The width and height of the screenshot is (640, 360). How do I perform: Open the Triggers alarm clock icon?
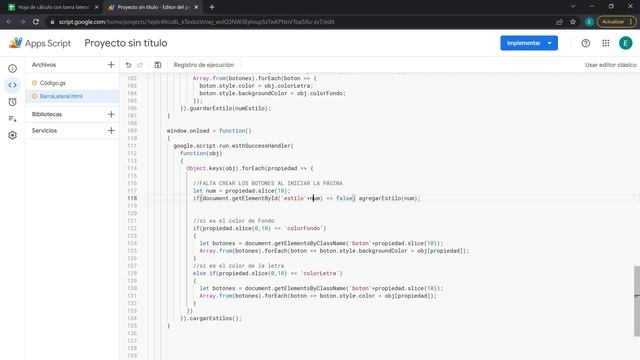13,102
